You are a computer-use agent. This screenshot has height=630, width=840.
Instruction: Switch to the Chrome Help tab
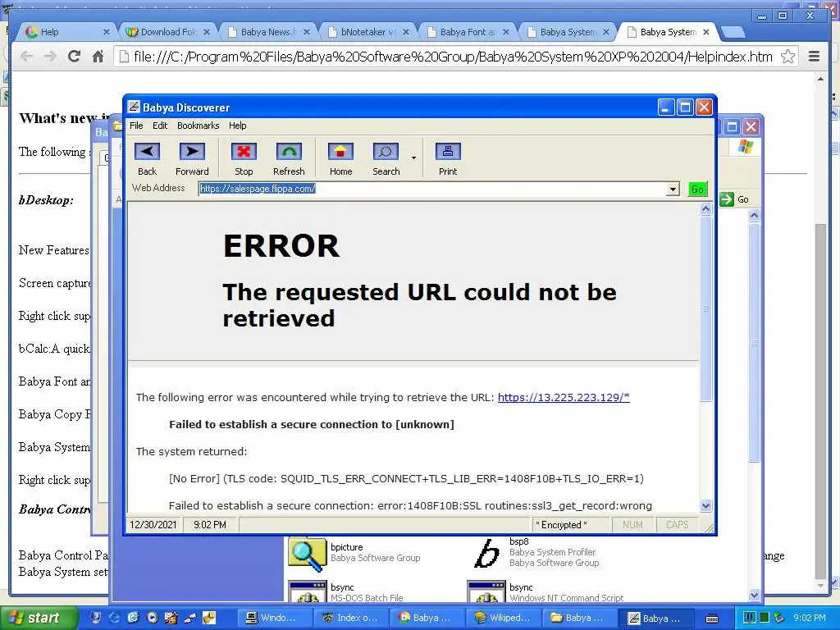[x=66, y=32]
